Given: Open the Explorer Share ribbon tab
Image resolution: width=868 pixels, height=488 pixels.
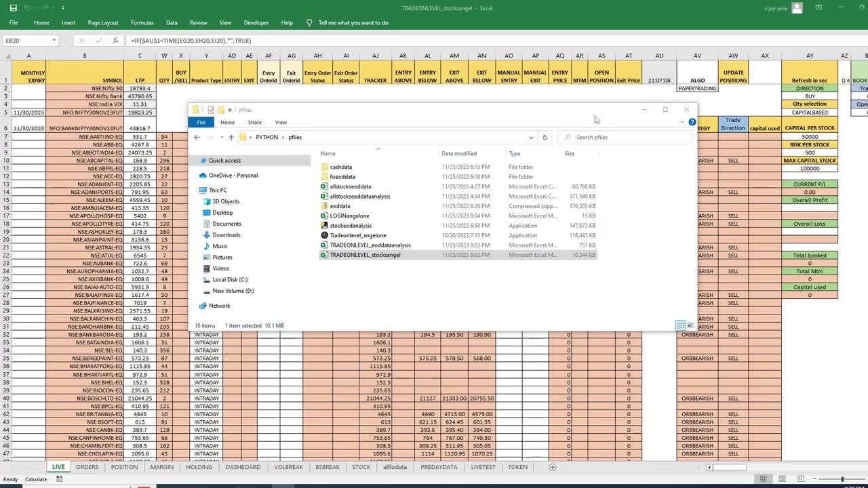Looking at the screenshot, I should pyautogui.click(x=254, y=123).
